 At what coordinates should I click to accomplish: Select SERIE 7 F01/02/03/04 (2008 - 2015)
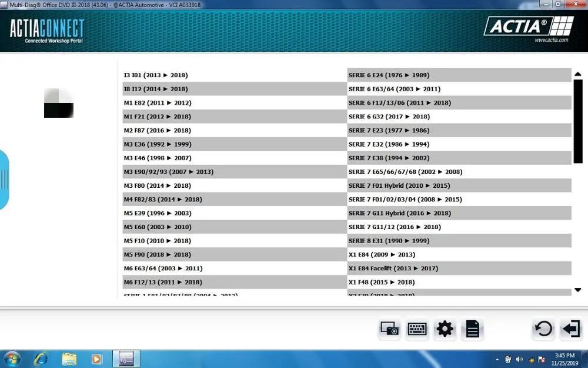459,200
